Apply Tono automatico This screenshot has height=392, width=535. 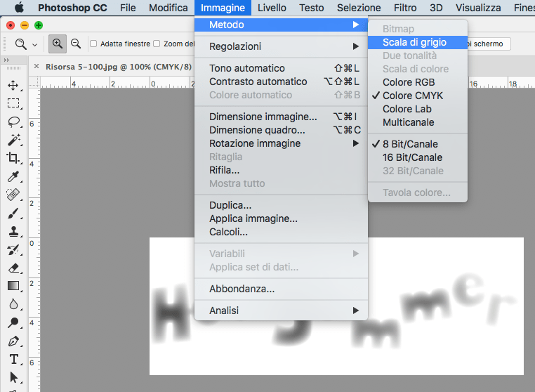point(281,68)
